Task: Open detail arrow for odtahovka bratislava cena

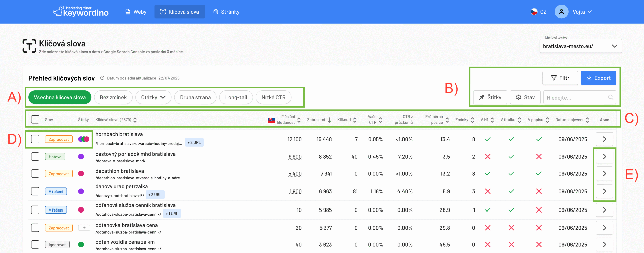Action: (x=605, y=228)
